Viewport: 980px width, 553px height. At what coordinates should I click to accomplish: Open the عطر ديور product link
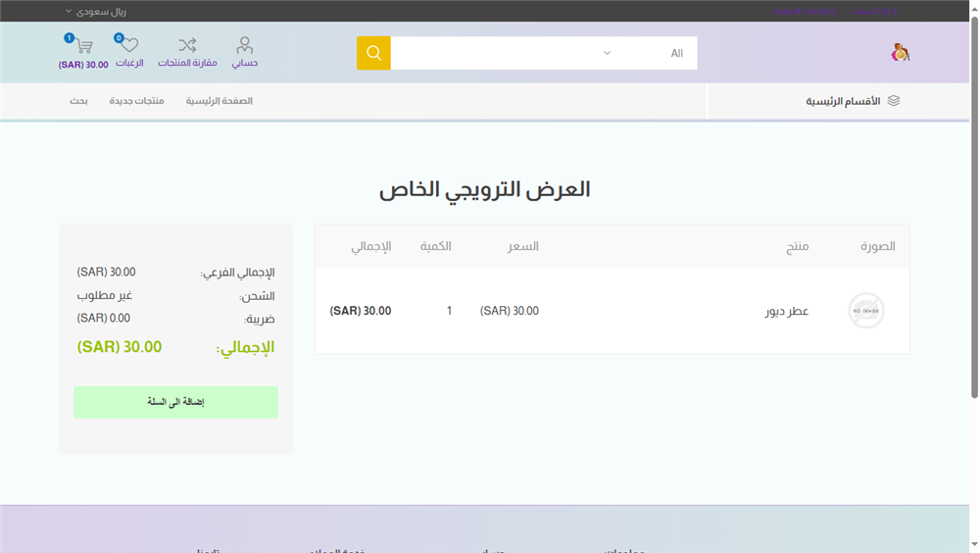[x=786, y=312]
